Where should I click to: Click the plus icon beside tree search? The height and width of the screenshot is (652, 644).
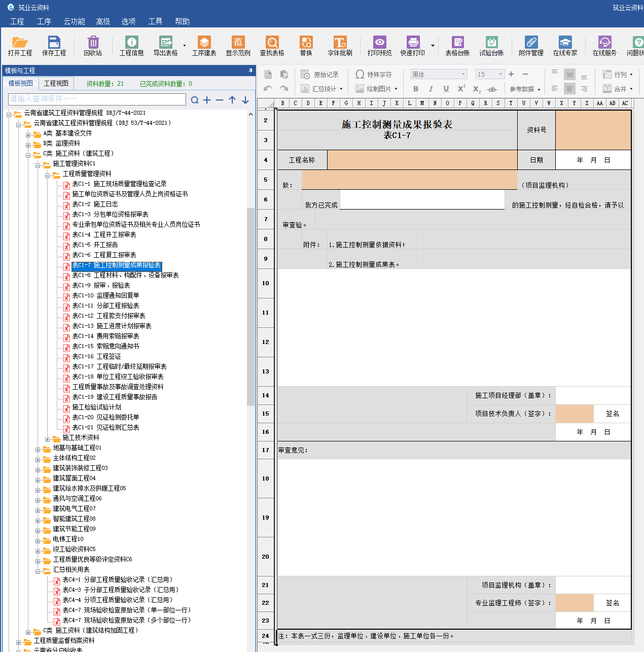coord(207,100)
